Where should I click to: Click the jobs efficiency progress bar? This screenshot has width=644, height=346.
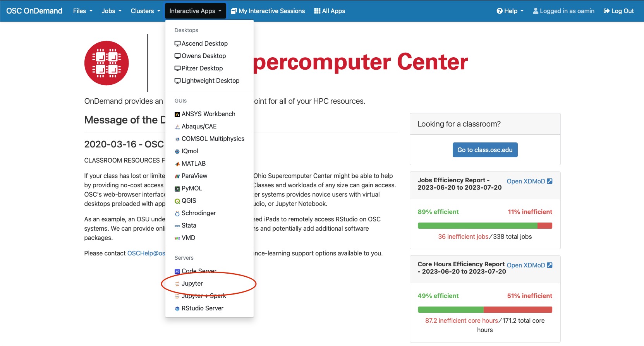485,226
